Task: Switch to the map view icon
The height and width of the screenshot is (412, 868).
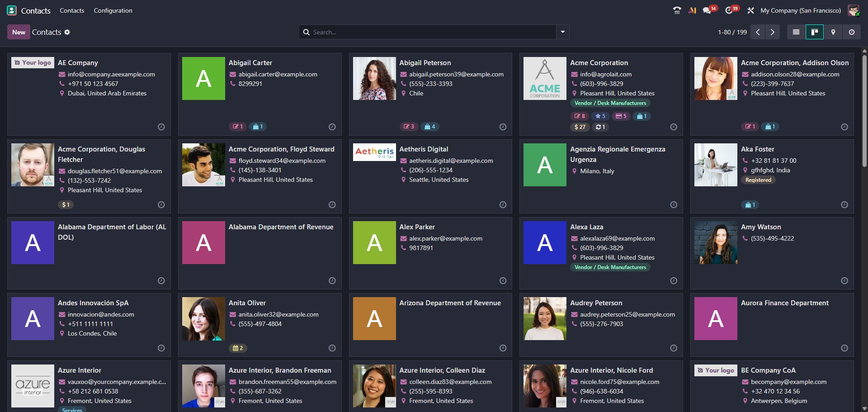Action: [x=833, y=32]
